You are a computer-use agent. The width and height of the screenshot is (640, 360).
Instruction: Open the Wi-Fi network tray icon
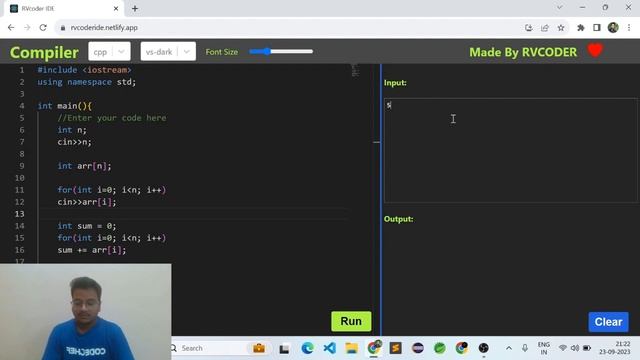tap(563, 348)
